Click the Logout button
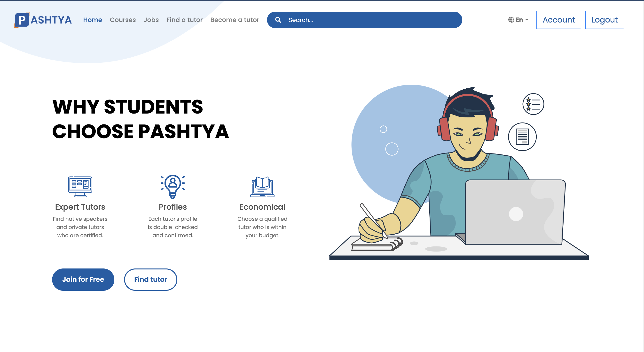Image resolution: width=644 pixels, height=352 pixels. 604,20
